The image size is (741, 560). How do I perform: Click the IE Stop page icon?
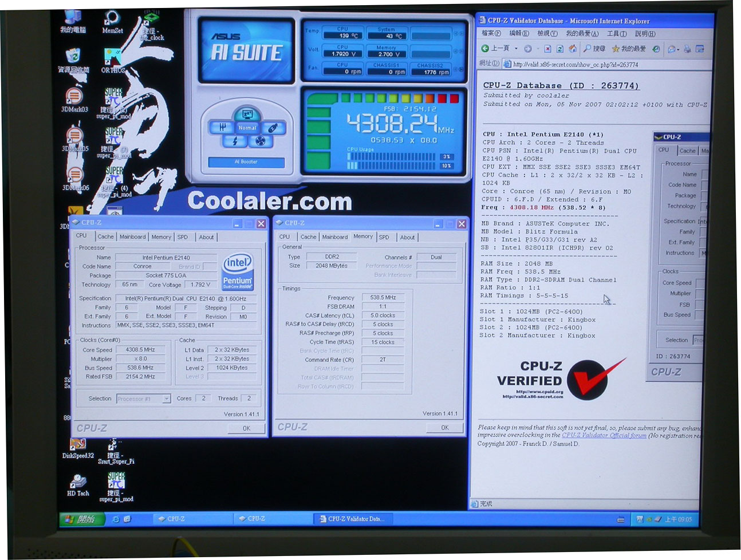(547, 49)
